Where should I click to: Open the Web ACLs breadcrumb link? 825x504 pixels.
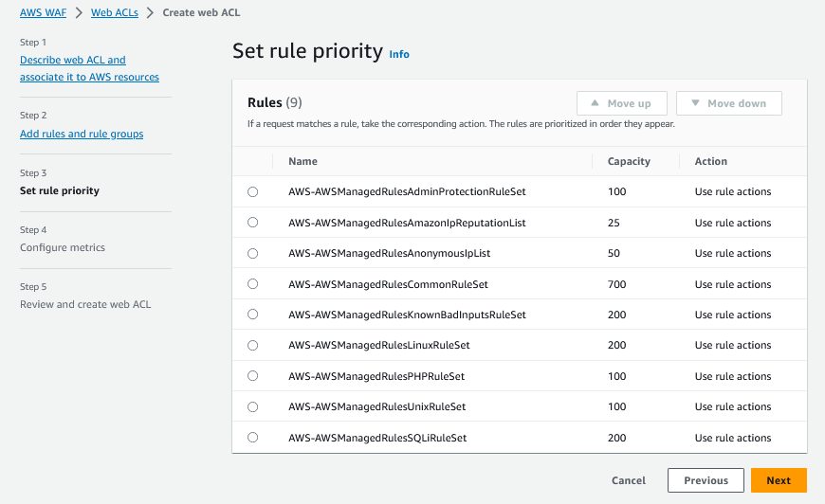[112, 11]
